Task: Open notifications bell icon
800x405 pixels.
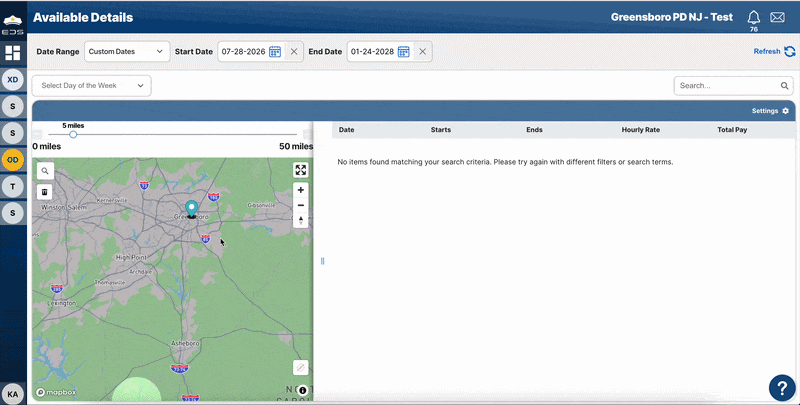Action: coord(754,18)
